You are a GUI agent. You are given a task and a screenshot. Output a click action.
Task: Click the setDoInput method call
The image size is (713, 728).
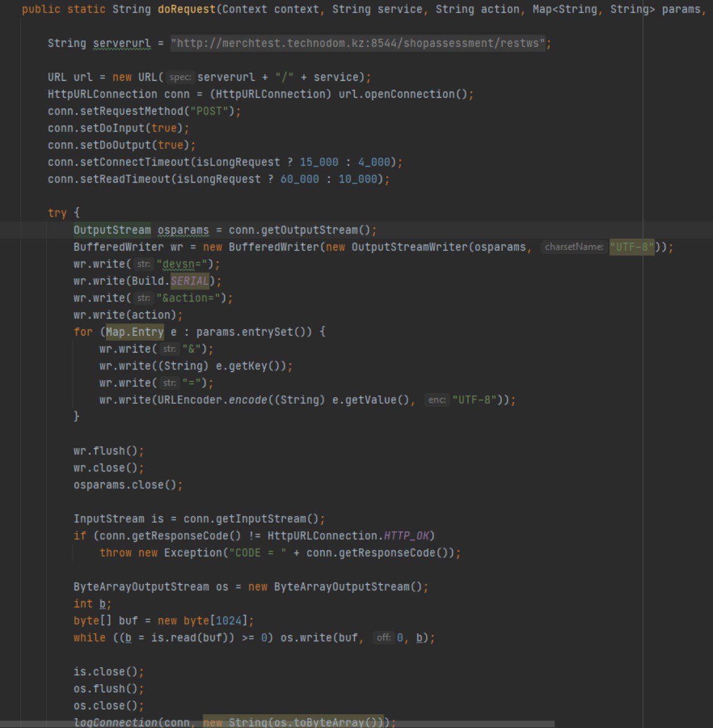(112, 129)
